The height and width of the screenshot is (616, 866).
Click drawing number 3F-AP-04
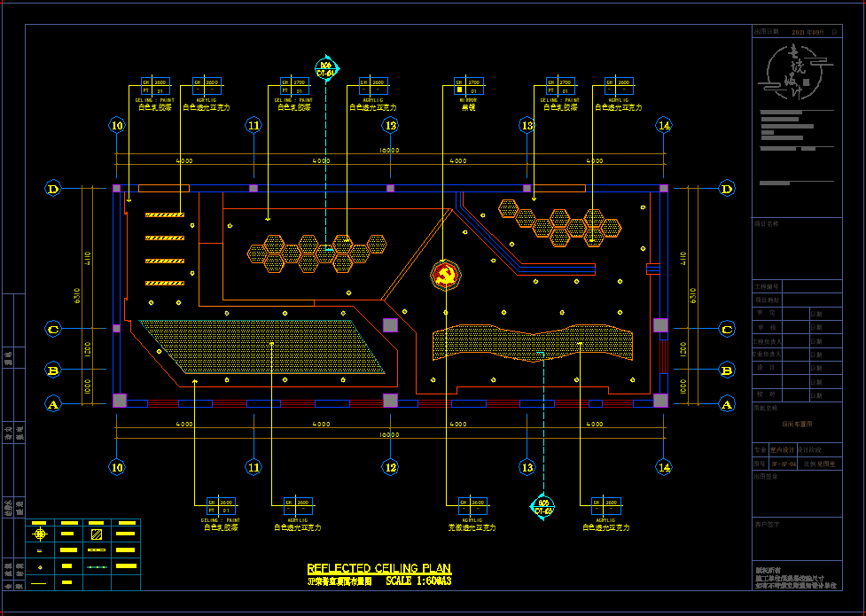784,464
